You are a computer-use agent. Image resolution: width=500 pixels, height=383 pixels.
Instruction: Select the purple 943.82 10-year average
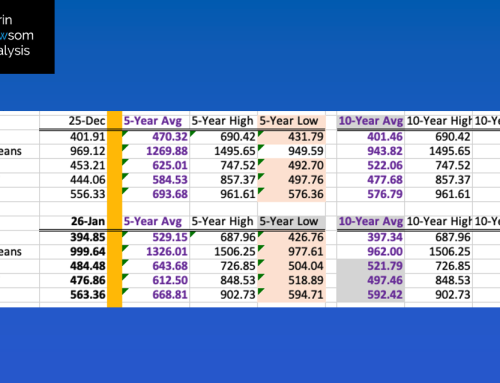[x=371, y=151]
